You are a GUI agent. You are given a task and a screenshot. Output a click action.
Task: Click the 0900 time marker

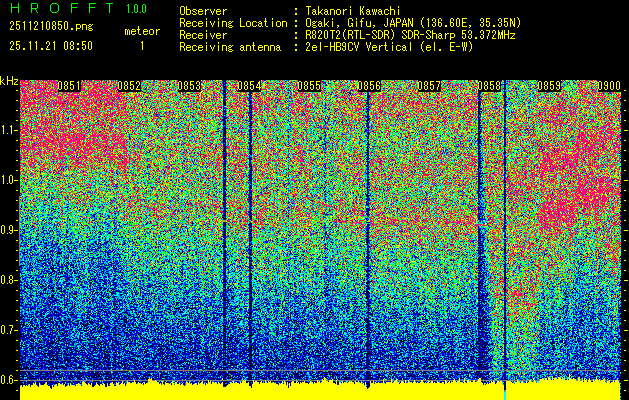coord(608,87)
